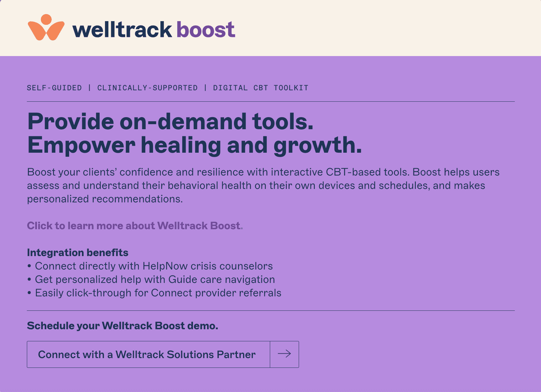This screenshot has width=541, height=392.
Task: Click the "Empower healing and growth." headline
Action: [194, 145]
